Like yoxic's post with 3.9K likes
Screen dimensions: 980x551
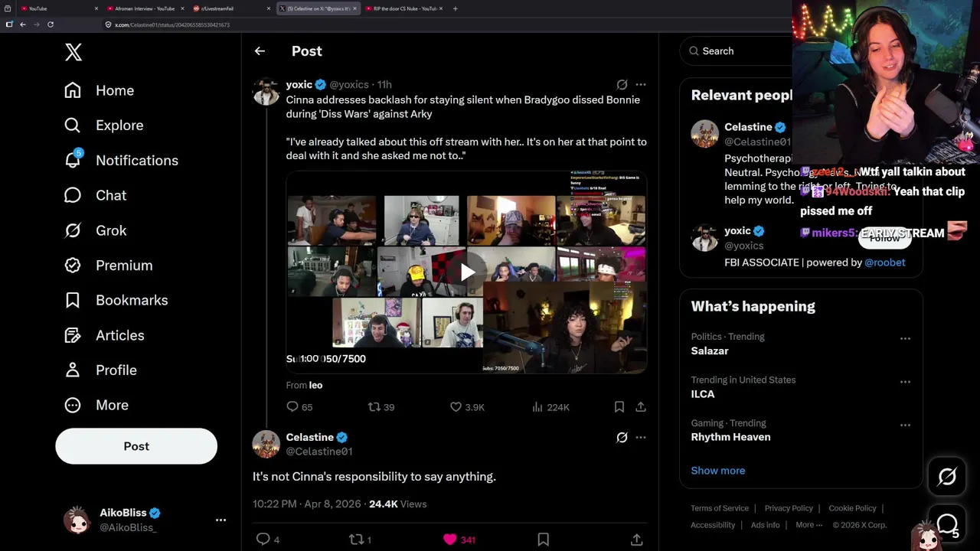467,407
